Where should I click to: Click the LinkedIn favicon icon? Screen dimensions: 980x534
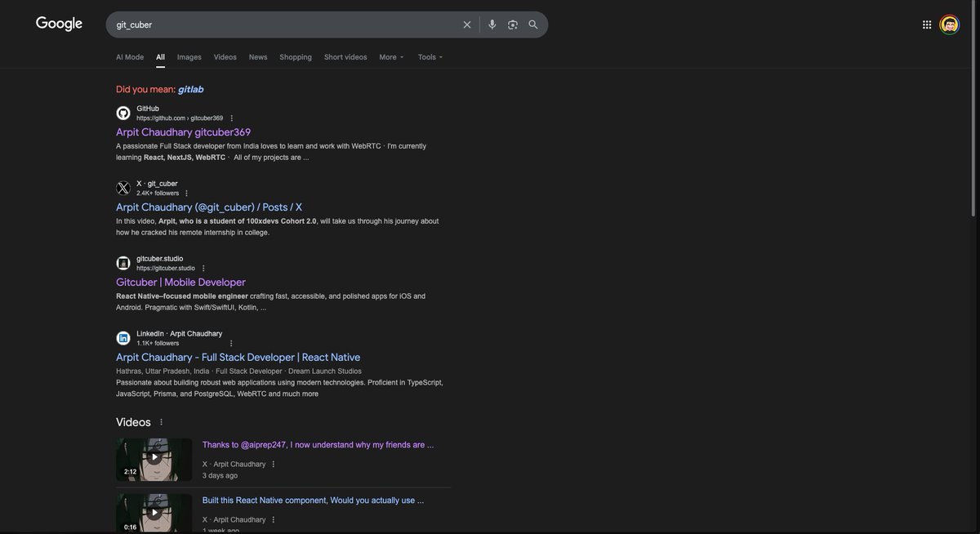[x=123, y=338]
